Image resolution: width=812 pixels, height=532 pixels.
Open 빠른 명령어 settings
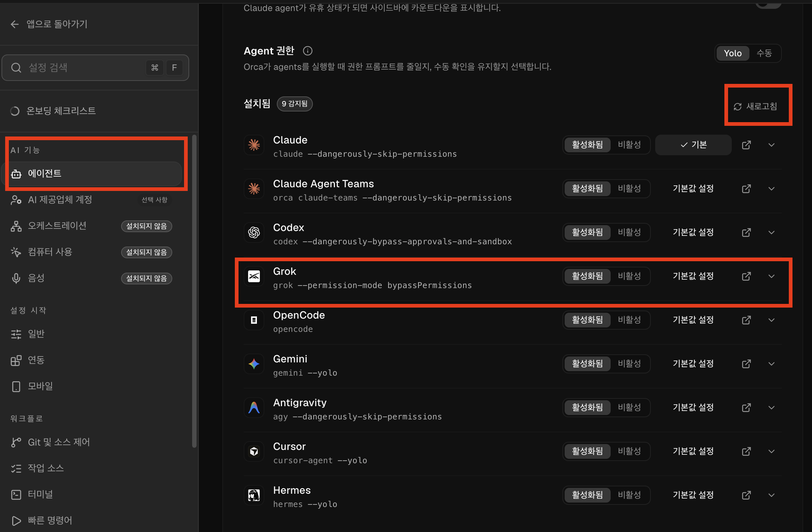(x=92, y=521)
